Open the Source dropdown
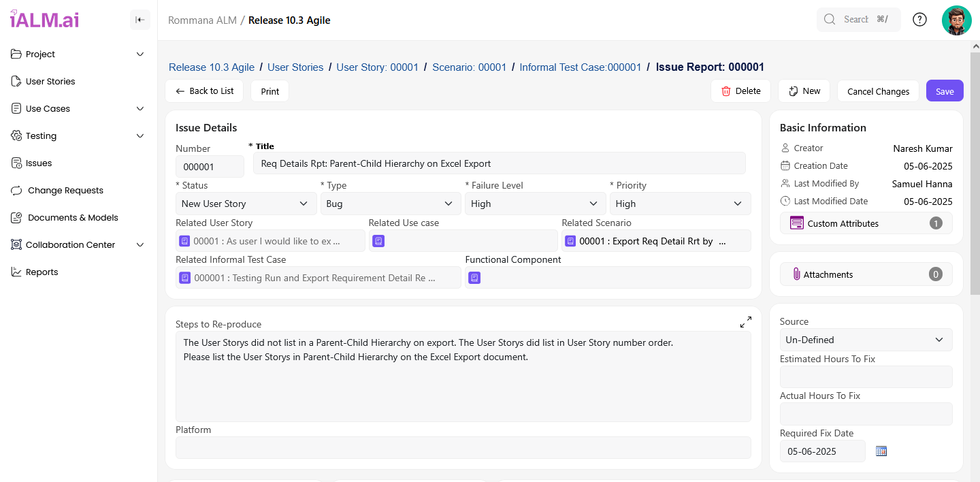This screenshot has width=980, height=482. point(866,340)
